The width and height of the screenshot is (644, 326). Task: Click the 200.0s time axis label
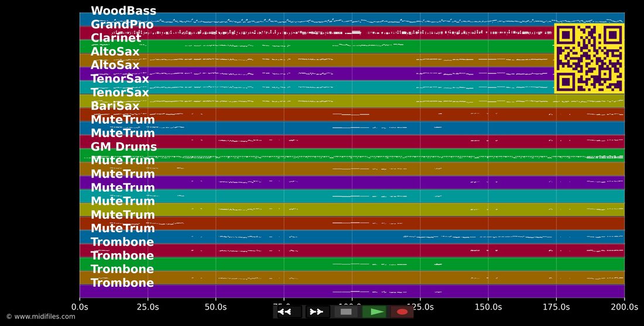(624, 307)
